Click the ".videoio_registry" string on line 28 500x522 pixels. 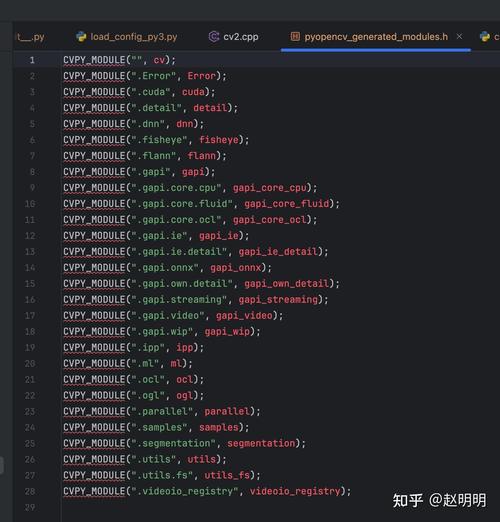(x=185, y=492)
